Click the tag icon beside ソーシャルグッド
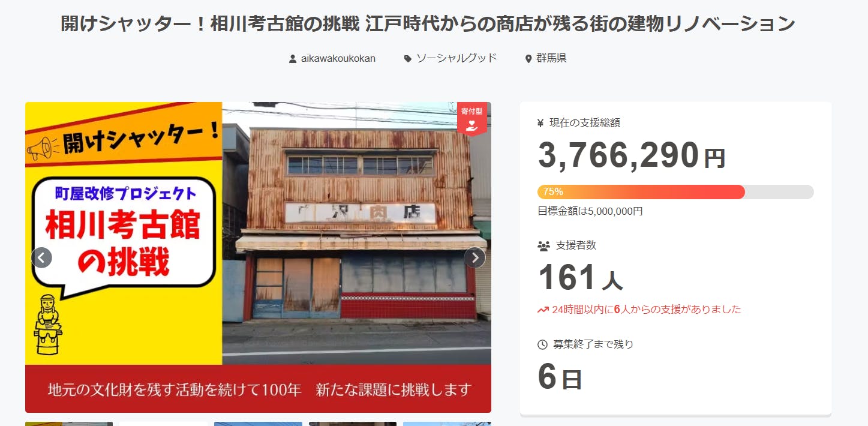868x426 pixels. point(408,59)
